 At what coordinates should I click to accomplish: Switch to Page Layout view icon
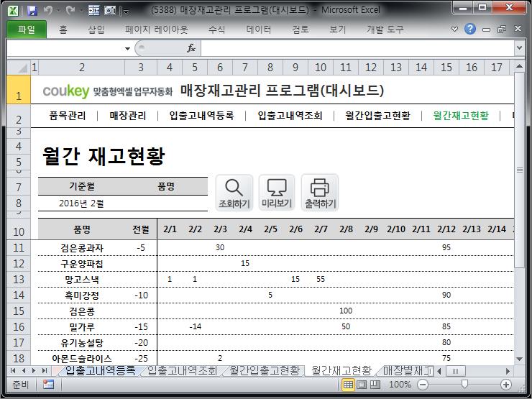point(362,385)
